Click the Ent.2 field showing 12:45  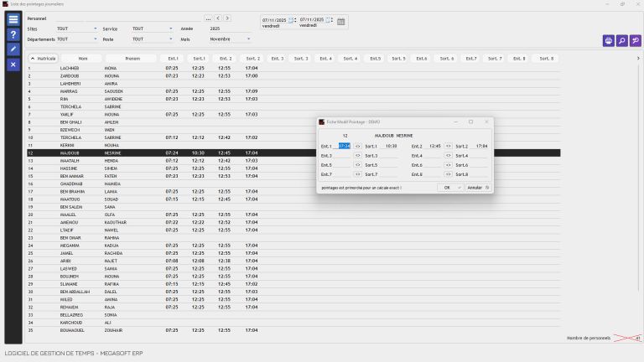[x=434, y=146]
